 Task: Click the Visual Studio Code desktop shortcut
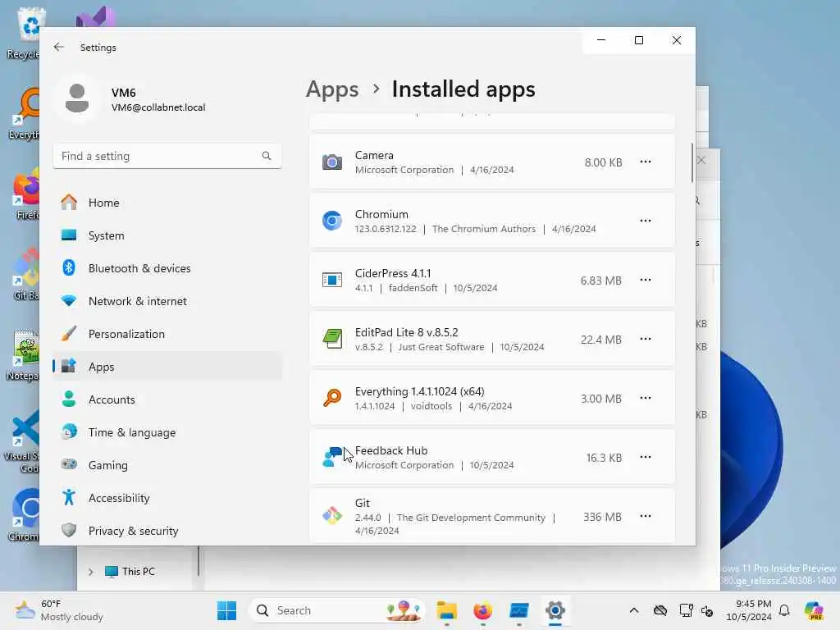24,441
